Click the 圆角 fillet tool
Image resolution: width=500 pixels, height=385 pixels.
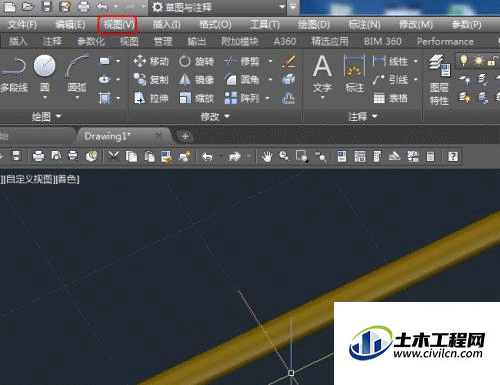point(241,80)
